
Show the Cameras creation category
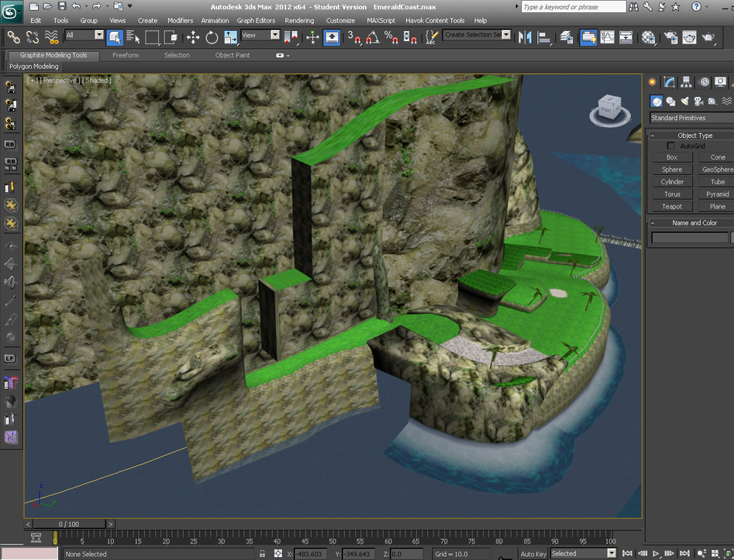pos(698,101)
